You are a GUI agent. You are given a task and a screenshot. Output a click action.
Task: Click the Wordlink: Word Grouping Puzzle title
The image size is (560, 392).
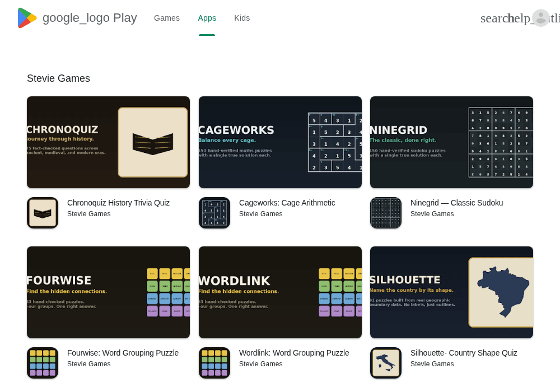(x=294, y=353)
